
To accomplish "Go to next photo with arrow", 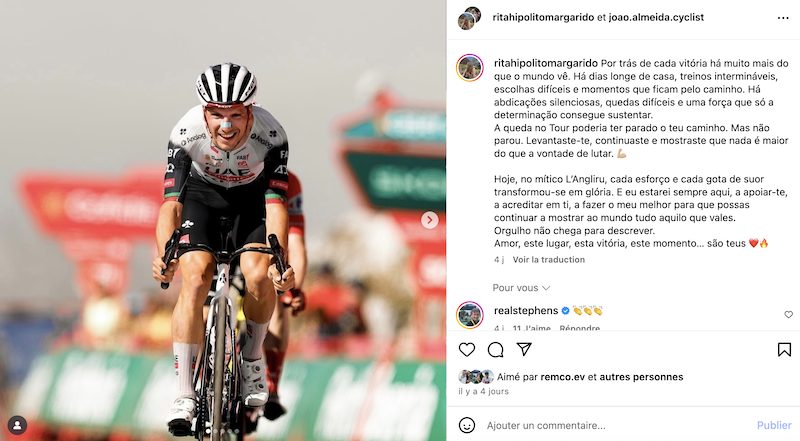I will (430, 220).
